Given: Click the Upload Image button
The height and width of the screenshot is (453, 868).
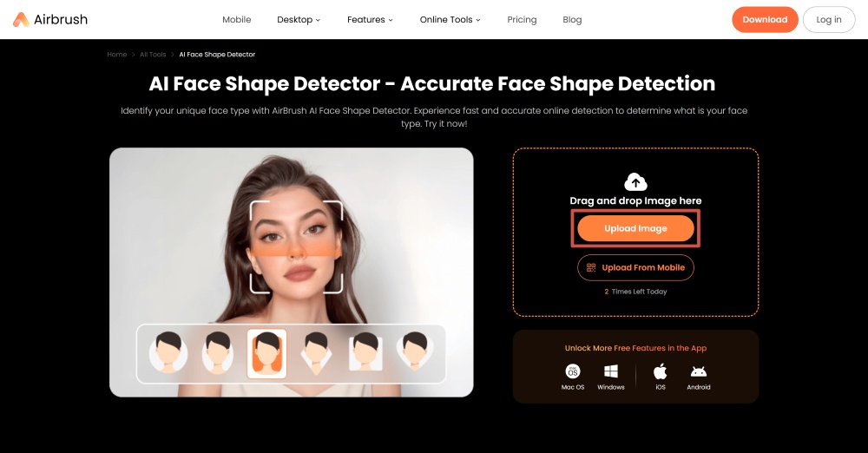Looking at the screenshot, I should click(635, 228).
